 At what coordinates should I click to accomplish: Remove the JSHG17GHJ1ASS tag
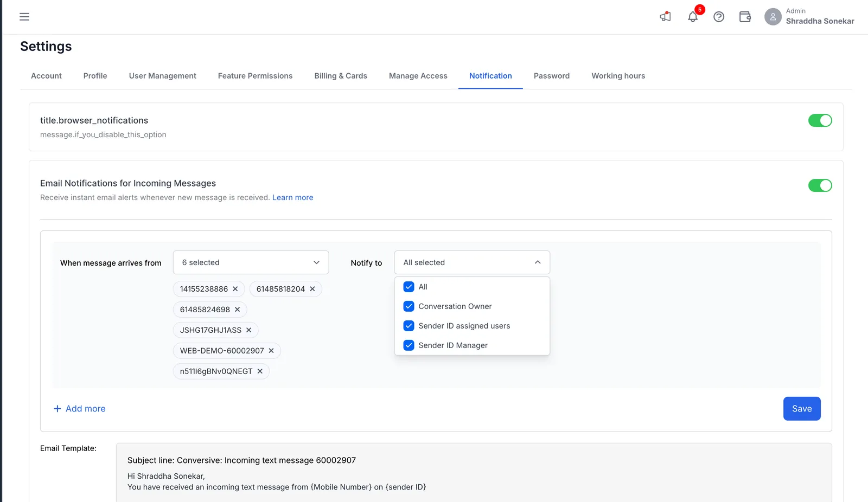tap(249, 330)
